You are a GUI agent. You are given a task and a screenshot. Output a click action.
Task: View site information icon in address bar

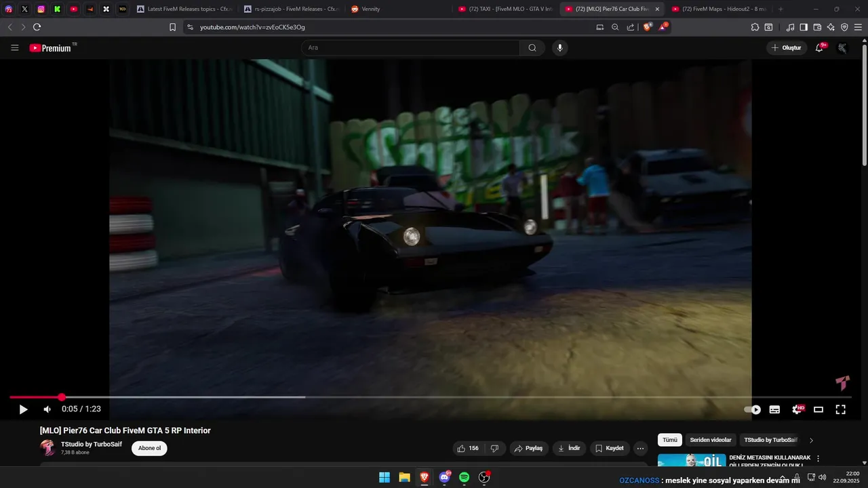point(190,27)
